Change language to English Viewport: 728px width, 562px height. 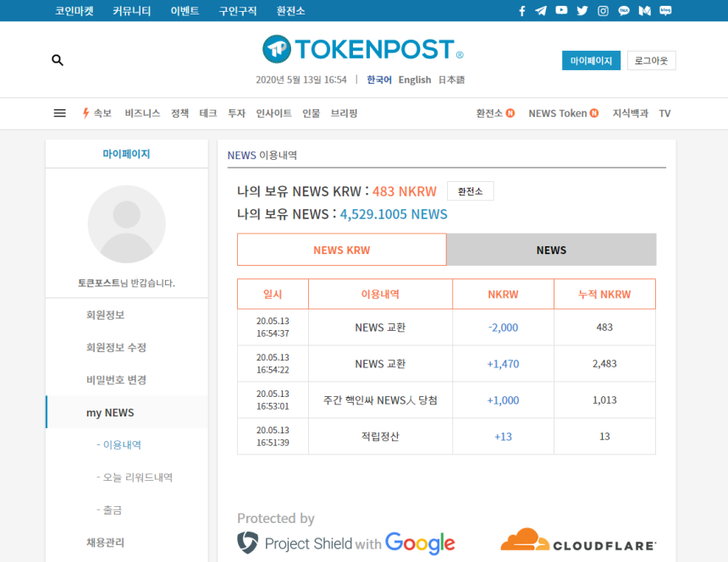pos(415,79)
